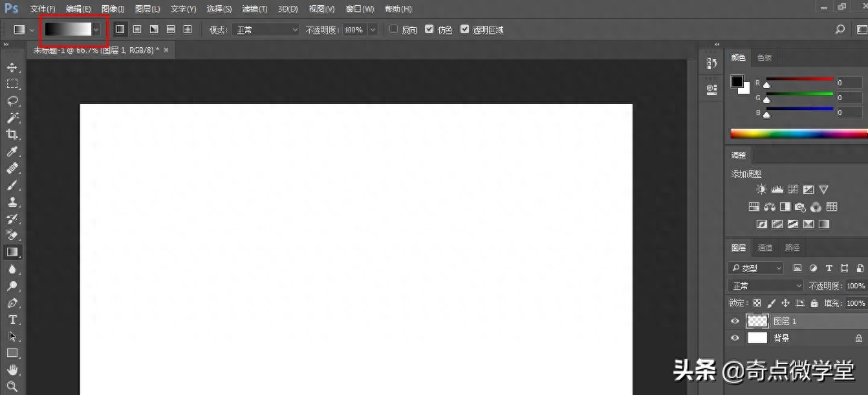Viewport: 868px width, 395px height.
Task: Enable the 反向 (Reverse) checkbox
Action: [x=393, y=30]
